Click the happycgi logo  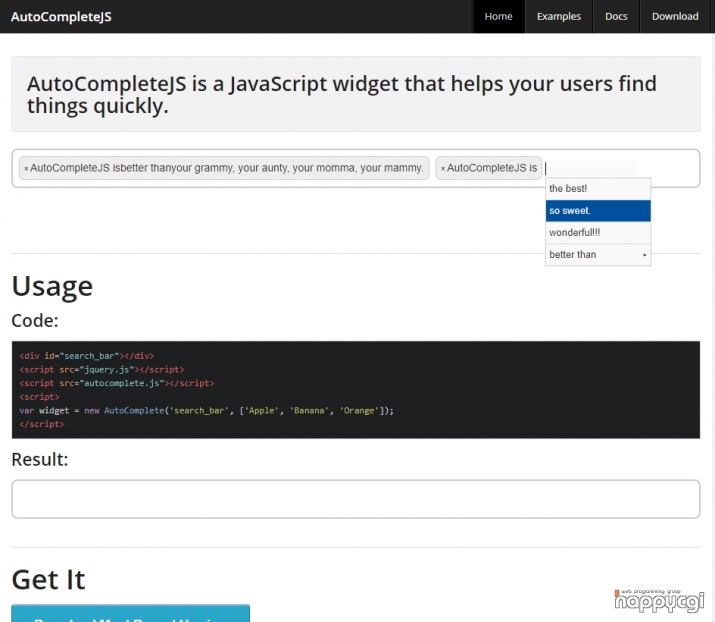pos(659,601)
